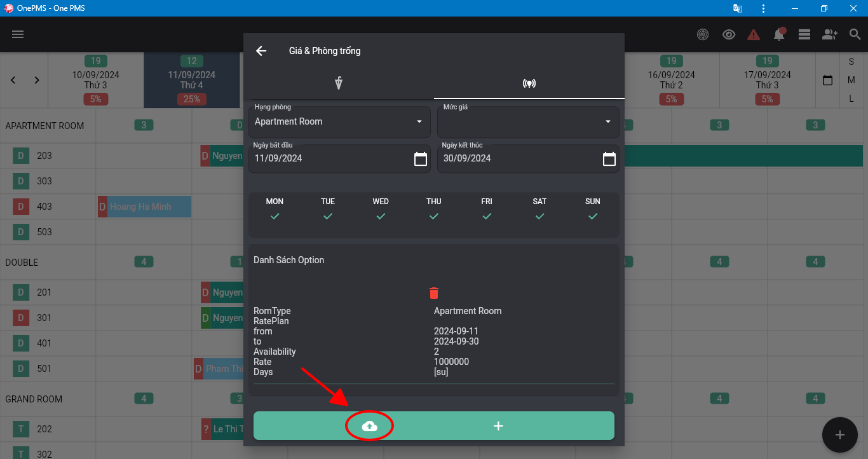The height and width of the screenshot is (459, 868).
Task: Go to next dates with right chevron
Action: (37, 80)
